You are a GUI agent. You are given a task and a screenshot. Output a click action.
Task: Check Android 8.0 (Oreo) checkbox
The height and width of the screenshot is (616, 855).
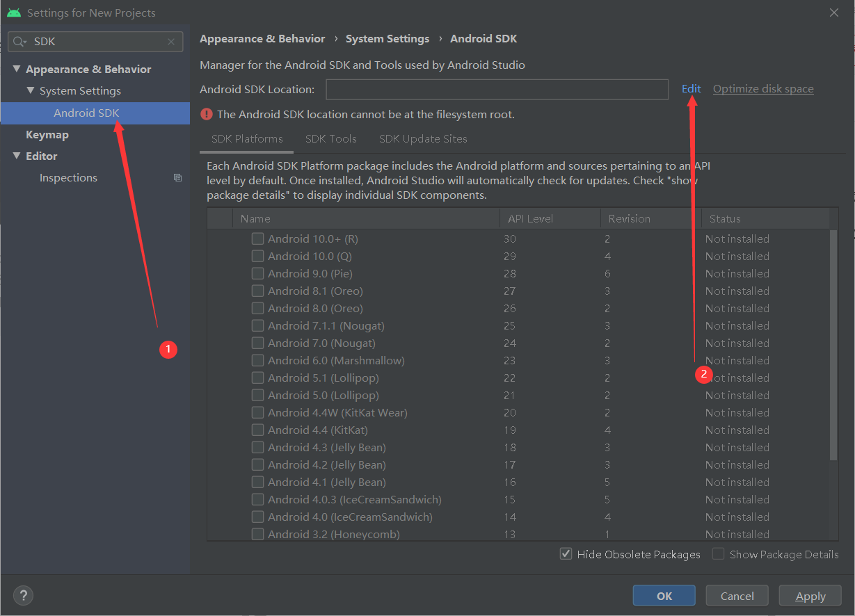(257, 308)
